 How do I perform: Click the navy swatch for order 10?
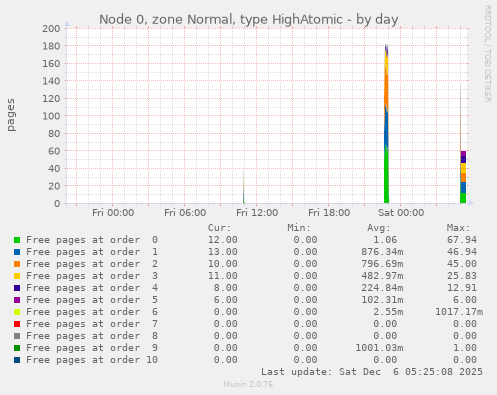17,360
